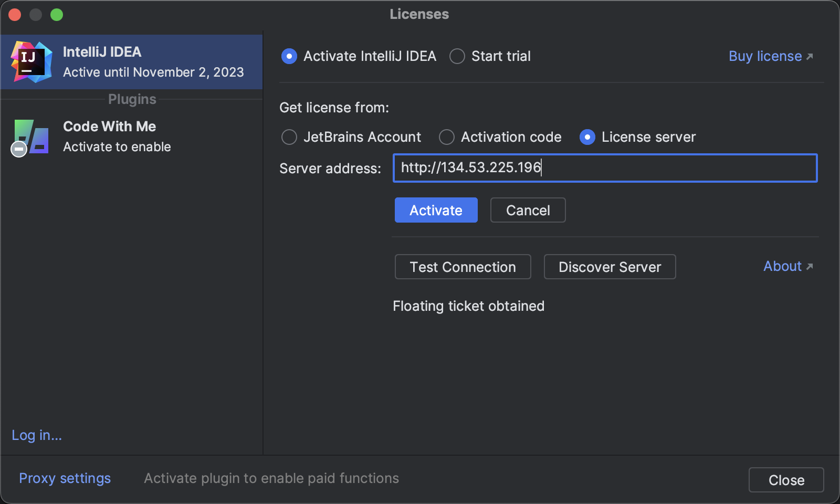Click the 'Activate to enable' text
840x504 pixels.
[117, 147]
